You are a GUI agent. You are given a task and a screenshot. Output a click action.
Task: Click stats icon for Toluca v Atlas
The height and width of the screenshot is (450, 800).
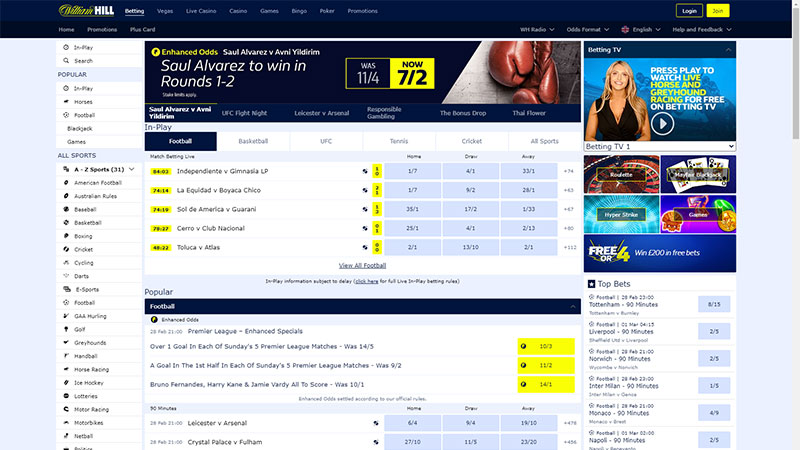tap(365, 247)
